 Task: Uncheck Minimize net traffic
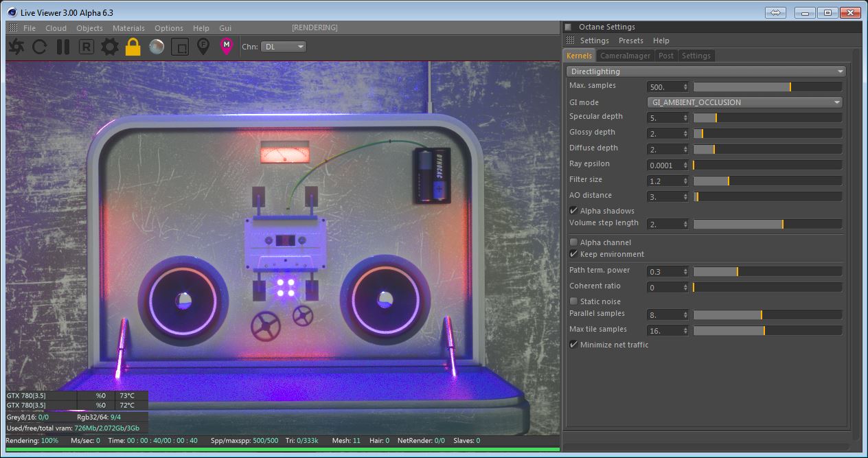click(573, 345)
